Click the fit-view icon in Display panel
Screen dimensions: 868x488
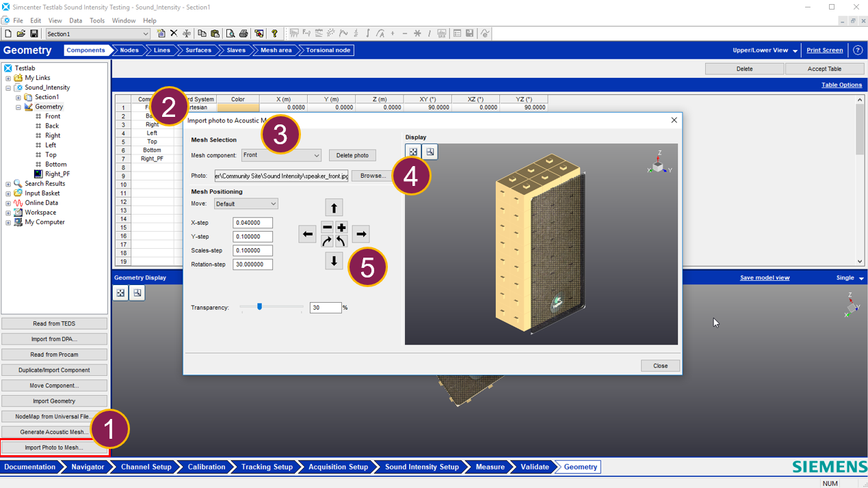(x=413, y=152)
